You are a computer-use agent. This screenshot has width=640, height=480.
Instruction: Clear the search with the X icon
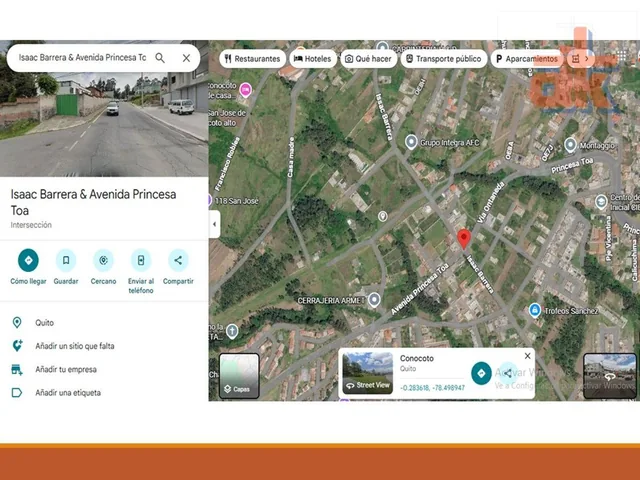click(186, 58)
